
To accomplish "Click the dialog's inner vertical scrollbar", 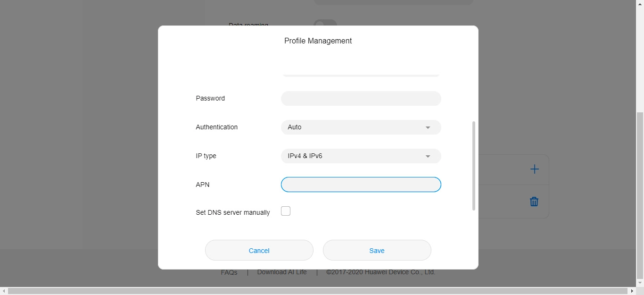I will pos(474,165).
